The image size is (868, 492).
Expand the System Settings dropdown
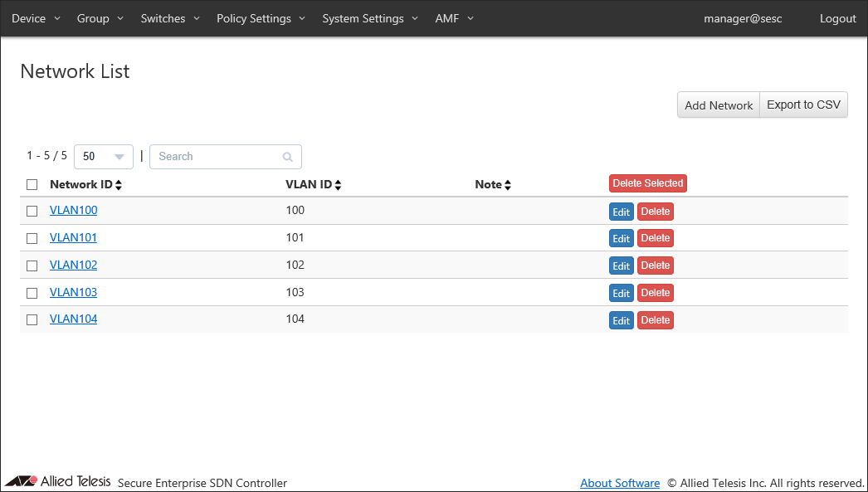[370, 18]
